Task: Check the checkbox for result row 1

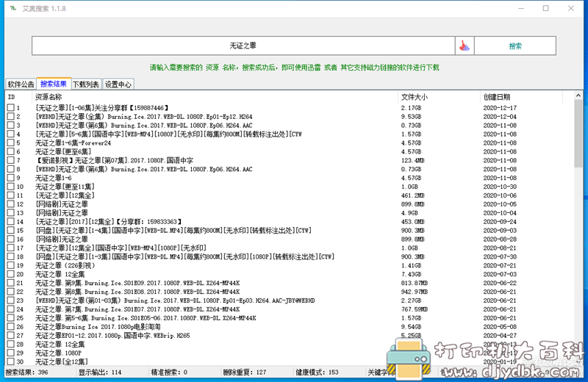Action: [10, 107]
